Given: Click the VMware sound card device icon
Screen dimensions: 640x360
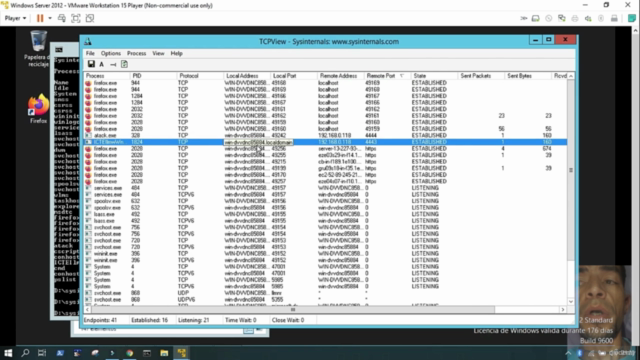Looking at the screenshot, I should (x=588, y=18).
